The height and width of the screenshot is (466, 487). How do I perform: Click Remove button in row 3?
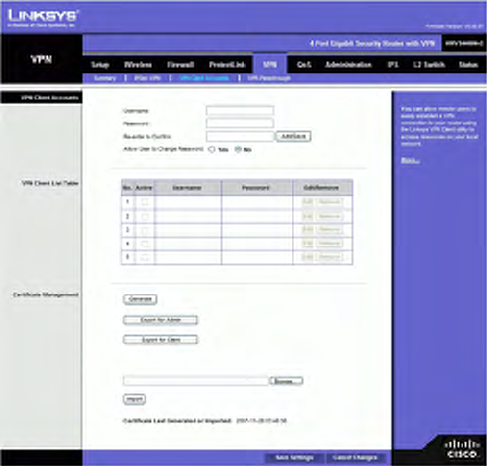coord(329,230)
